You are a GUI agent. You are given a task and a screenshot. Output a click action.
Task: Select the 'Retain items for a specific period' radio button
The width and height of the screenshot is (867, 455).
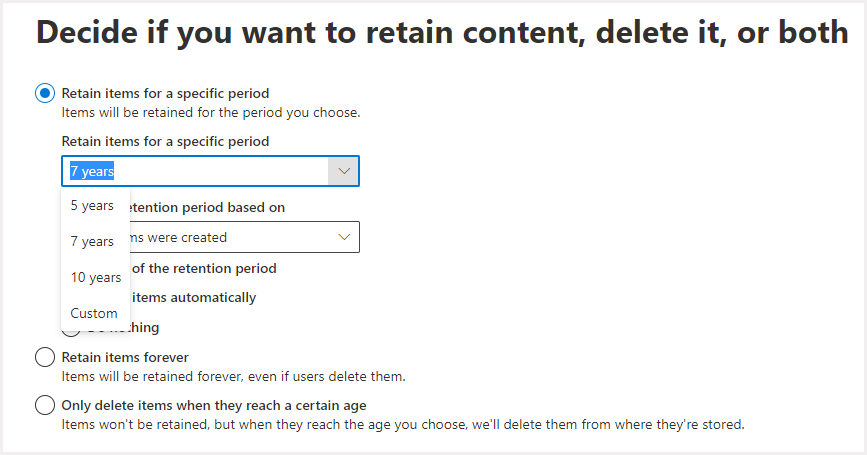pyautogui.click(x=45, y=93)
